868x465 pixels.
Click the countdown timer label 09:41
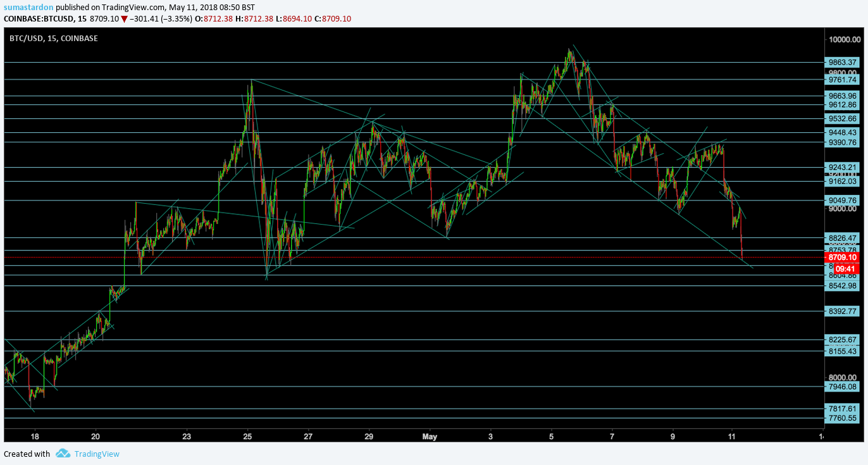(x=845, y=269)
